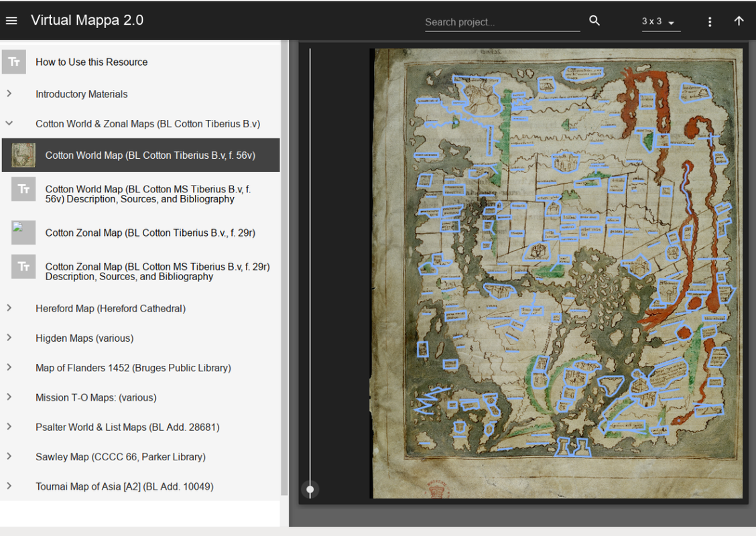Click Mission T-O Maps: (various) label
The width and height of the screenshot is (756, 536).
click(96, 398)
